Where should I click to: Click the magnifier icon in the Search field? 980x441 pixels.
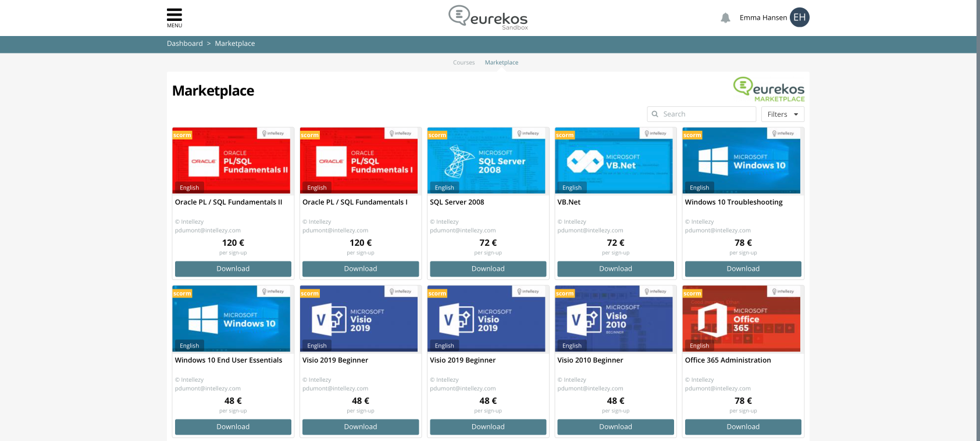coord(655,114)
